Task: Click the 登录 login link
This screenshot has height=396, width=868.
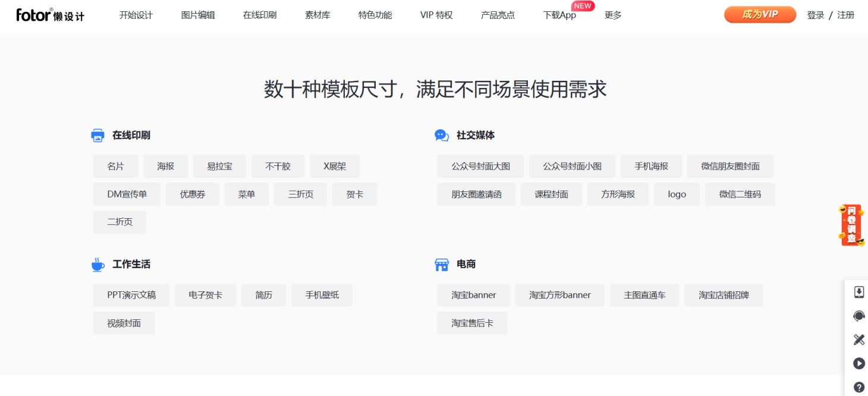Action: coord(815,15)
